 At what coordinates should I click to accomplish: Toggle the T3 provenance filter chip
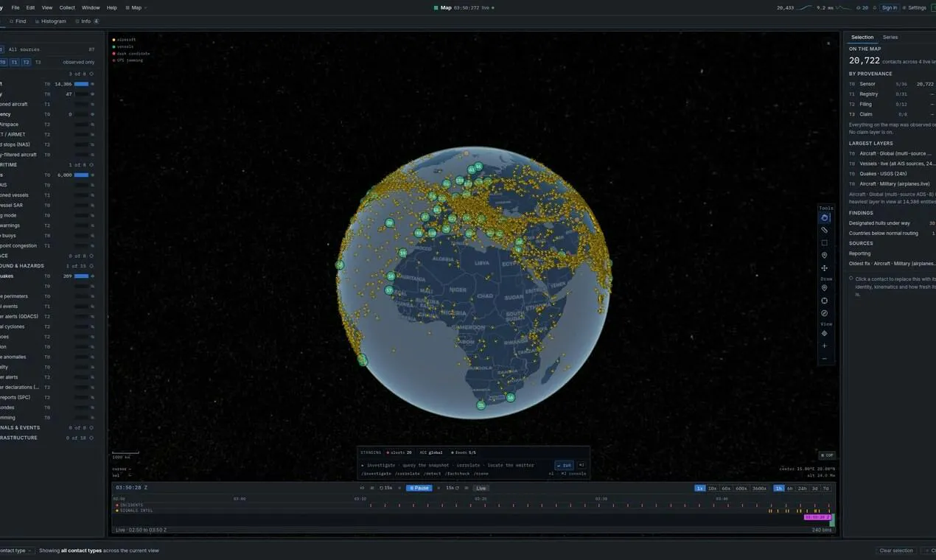point(38,63)
